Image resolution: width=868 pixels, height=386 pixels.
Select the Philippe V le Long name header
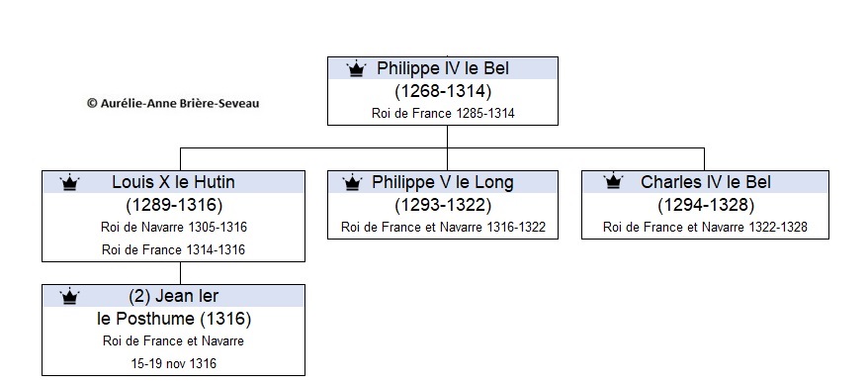[x=443, y=182]
